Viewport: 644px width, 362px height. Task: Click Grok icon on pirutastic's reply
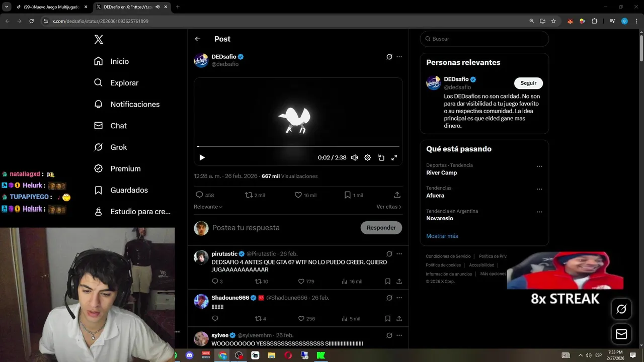click(x=389, y=254)
